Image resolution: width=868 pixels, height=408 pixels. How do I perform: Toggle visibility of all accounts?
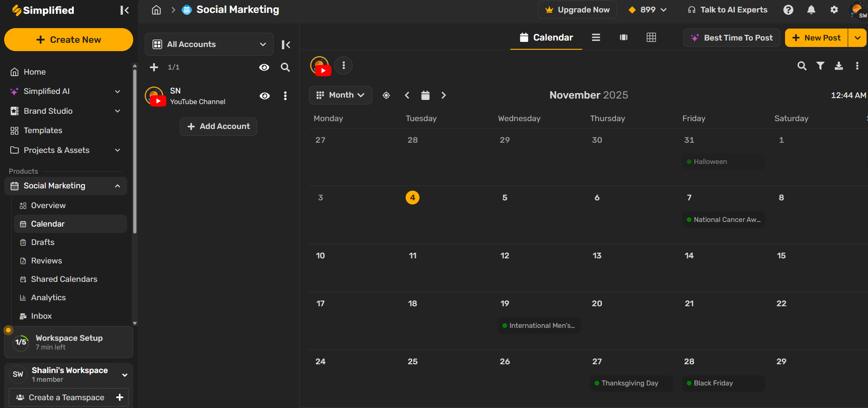coord(264,67)
